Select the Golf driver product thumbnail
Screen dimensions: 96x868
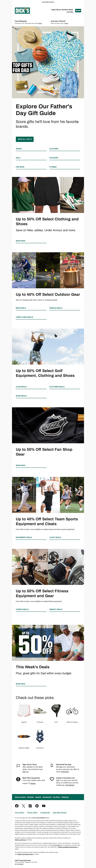click(56, 711)
